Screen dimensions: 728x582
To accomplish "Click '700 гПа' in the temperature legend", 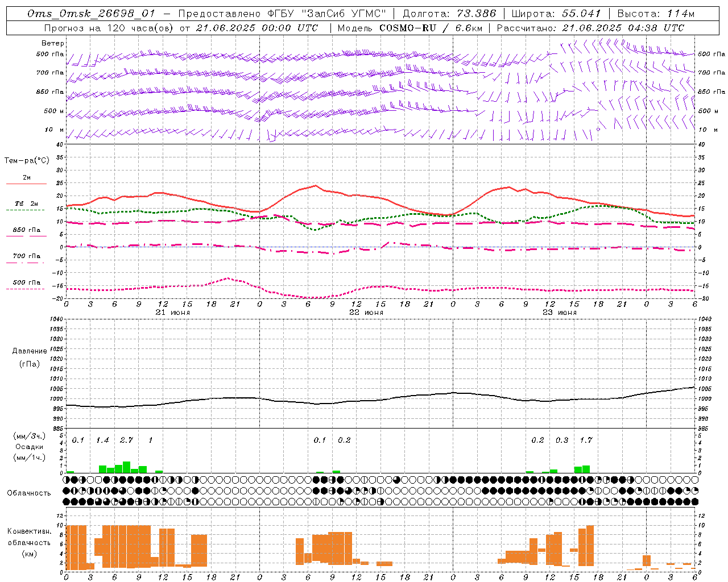I will coord(27,256).
